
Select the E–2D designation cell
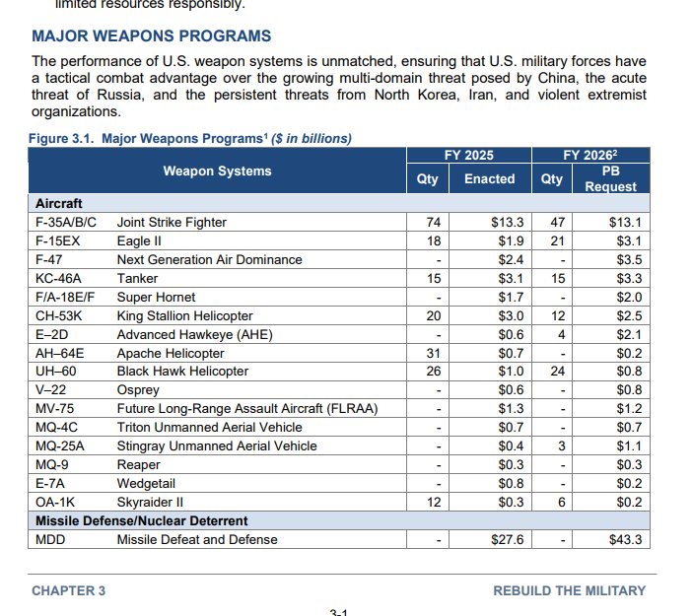tap(51, 334)
